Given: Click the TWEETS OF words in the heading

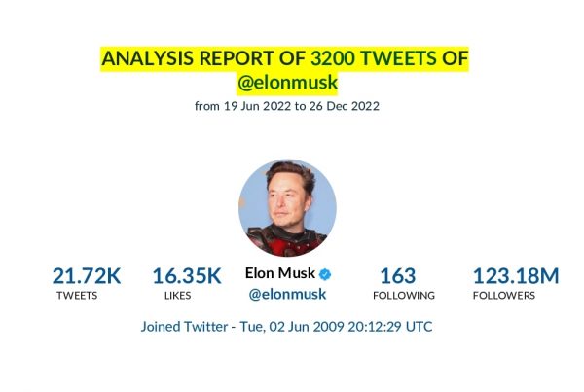Looking at the screenshot, I should [x=415, y=58].
